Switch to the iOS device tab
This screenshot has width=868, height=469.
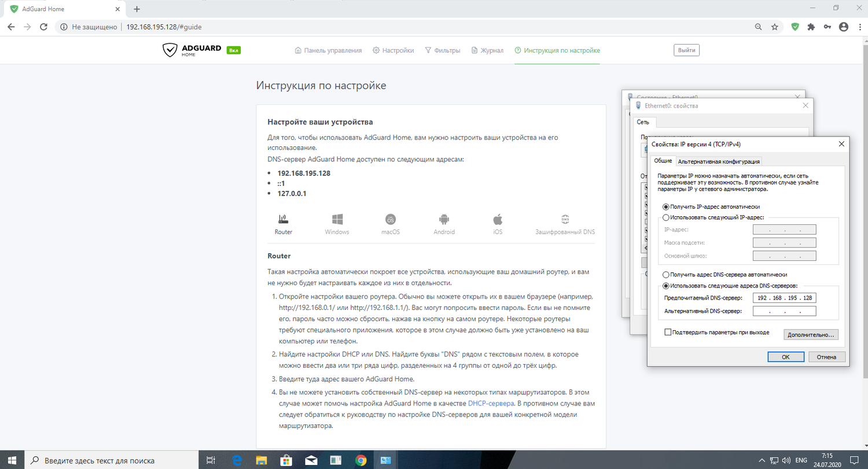pyautogui.click(x=498, y=225)
